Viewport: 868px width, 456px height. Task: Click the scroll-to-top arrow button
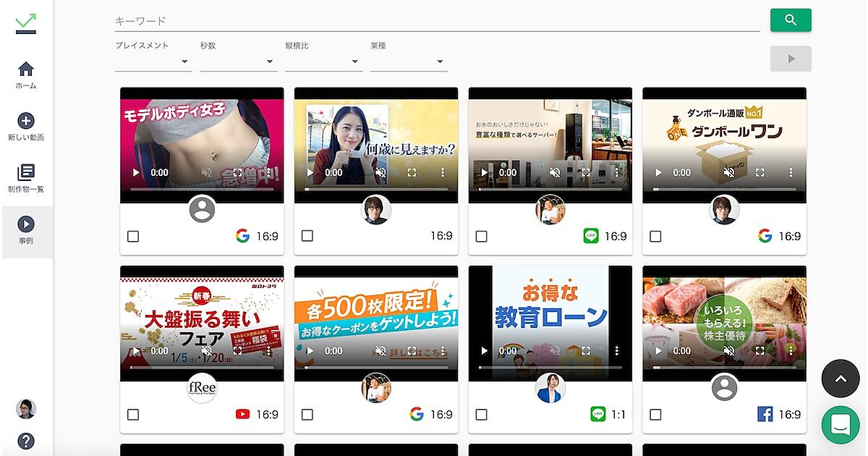pyautogui.click(x=841, y=379)
